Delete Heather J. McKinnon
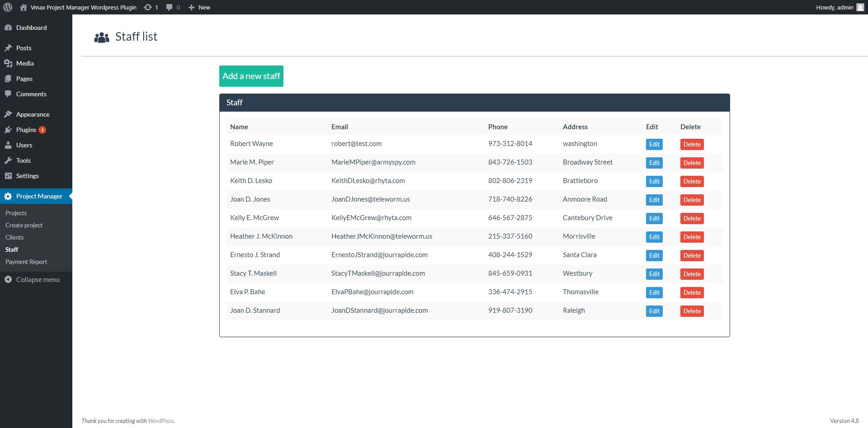This screenshot has width=868, height=428. (692, 237)
